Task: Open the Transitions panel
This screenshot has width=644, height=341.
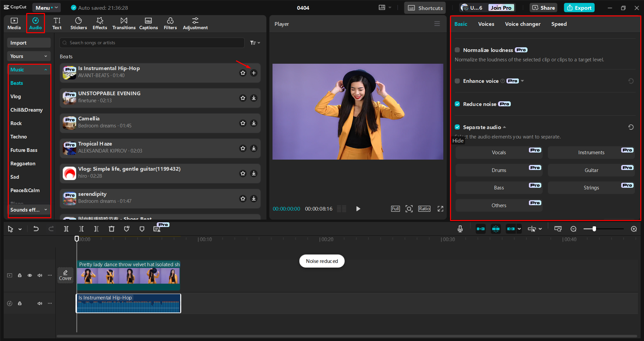Action: 124,23
